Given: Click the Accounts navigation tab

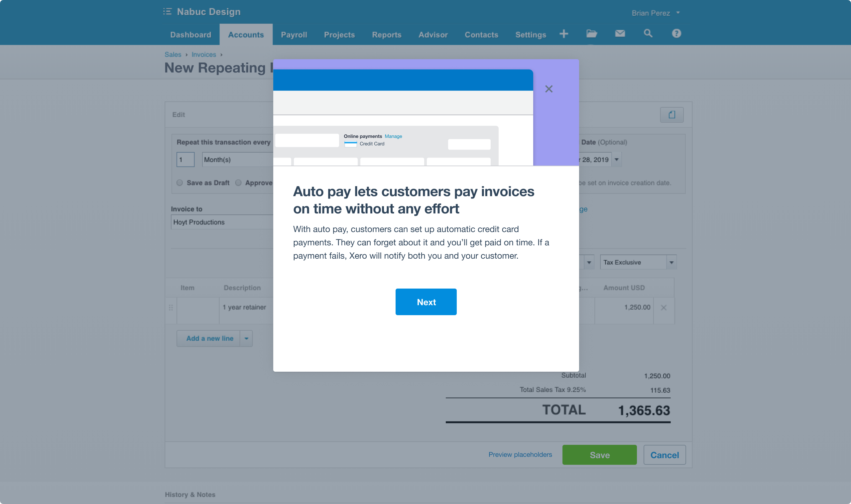Looking at the screenshot, I should [x=245, y=34].
